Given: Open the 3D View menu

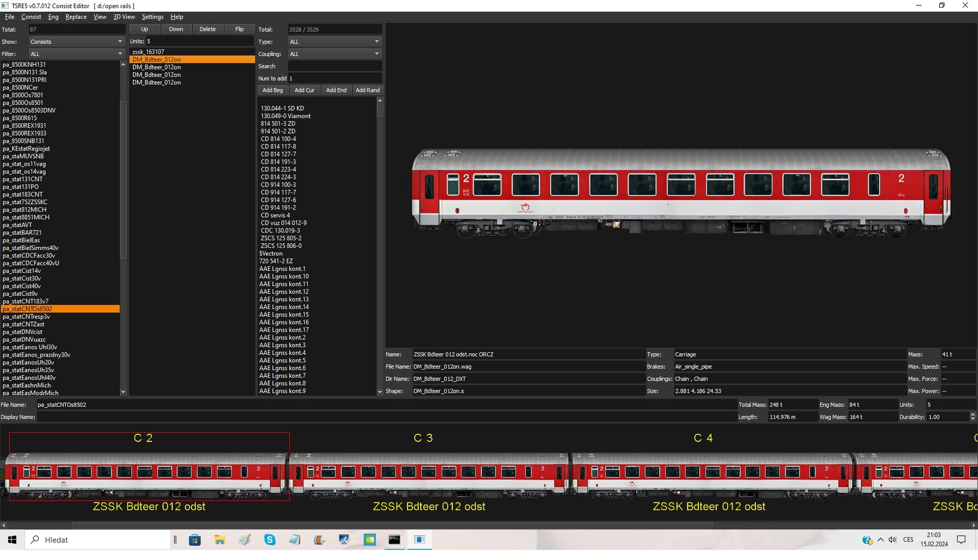Looking at the screenshot, I should pyautogui.click(x=124, y=17).
